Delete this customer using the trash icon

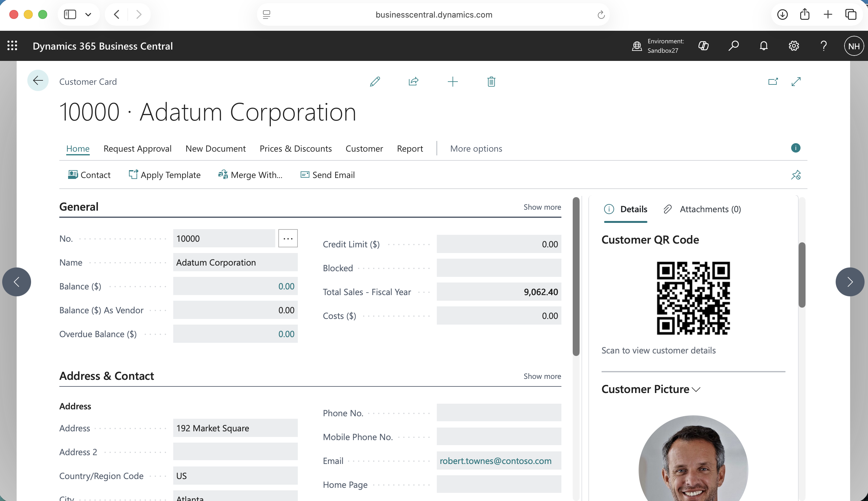coord(491,82)
